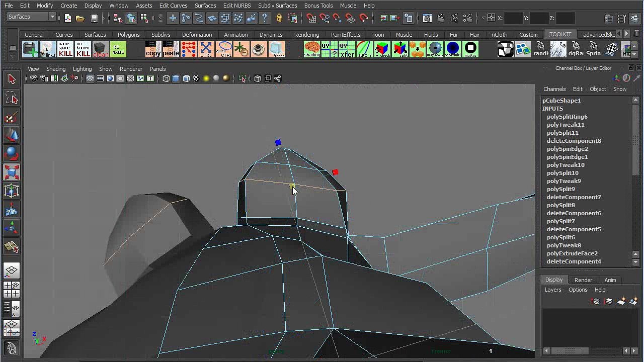Toggle the panel grid display button

click(90, 78)
